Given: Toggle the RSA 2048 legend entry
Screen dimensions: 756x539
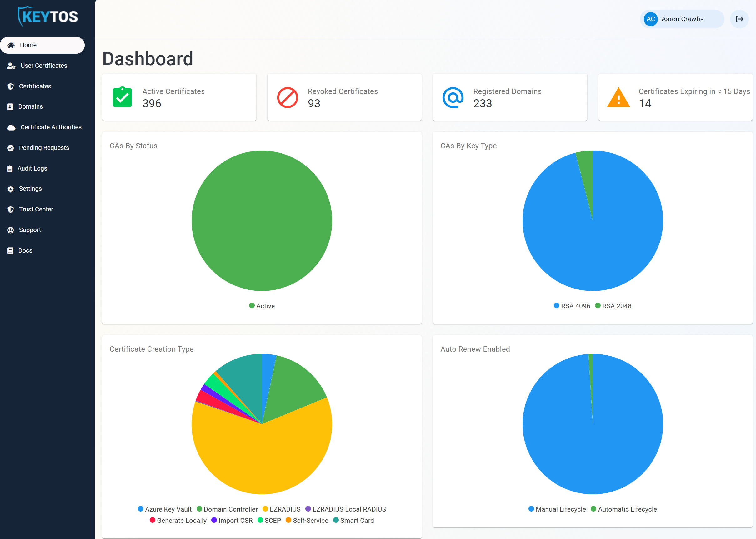Looking at the screenshot, I should (613, 306).
